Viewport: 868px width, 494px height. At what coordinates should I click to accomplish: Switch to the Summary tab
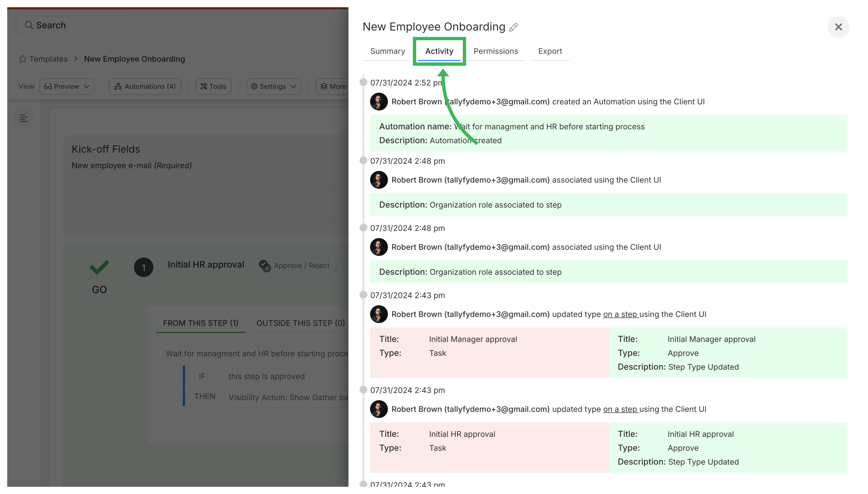click(x=388, y=51)
